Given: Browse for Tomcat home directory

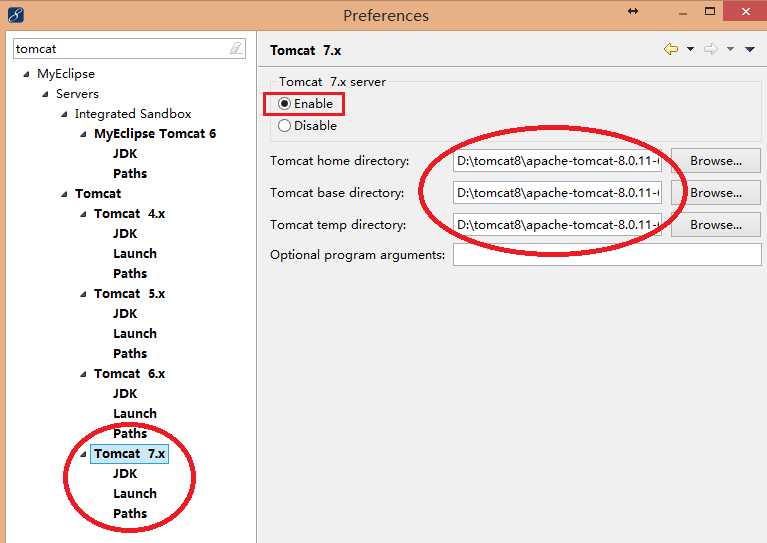Looking at the screenshot, I should (716, 161).
